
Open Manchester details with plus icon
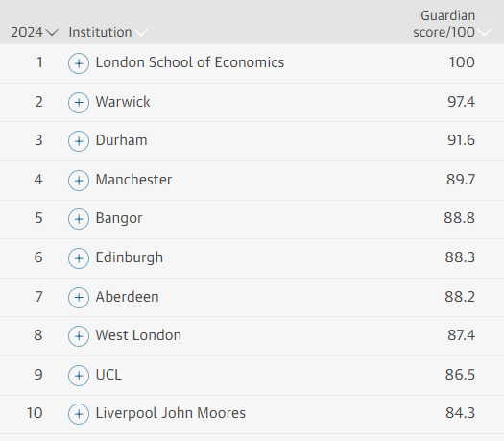79,181
